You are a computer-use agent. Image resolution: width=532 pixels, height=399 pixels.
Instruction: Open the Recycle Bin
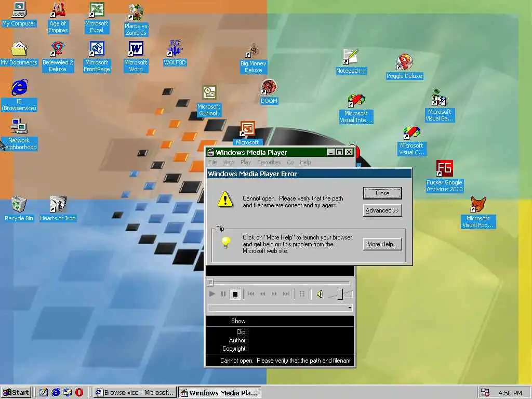coord(19,209)
